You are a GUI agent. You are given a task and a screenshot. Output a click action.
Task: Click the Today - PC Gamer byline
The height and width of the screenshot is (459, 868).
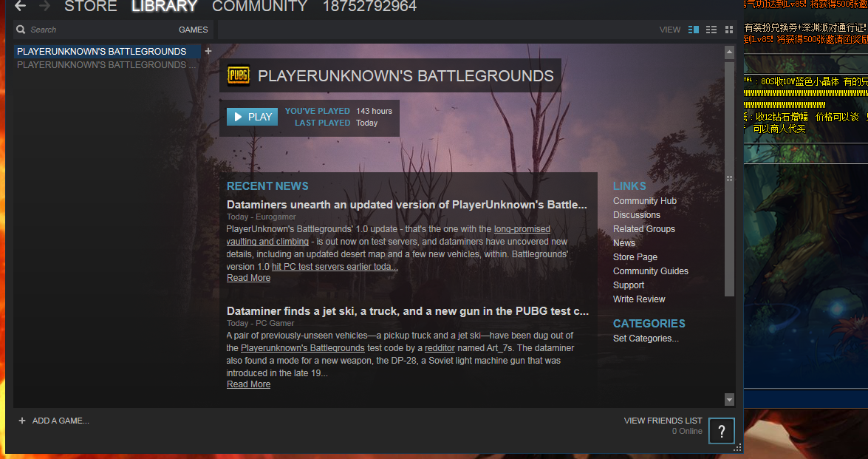pyautogui.click(x=260, y=323)
